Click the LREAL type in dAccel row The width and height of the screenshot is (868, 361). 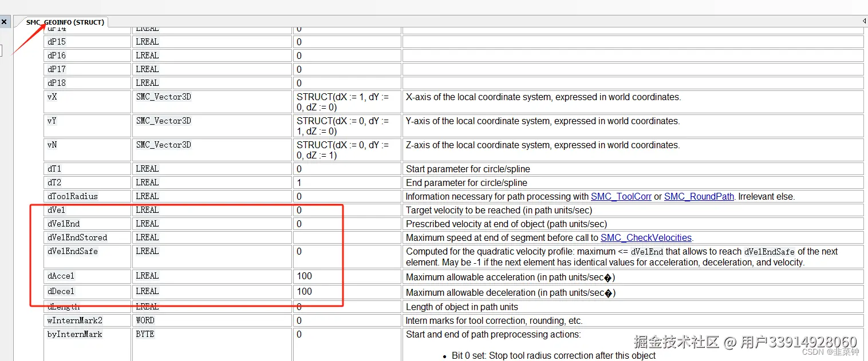point(147,276)
